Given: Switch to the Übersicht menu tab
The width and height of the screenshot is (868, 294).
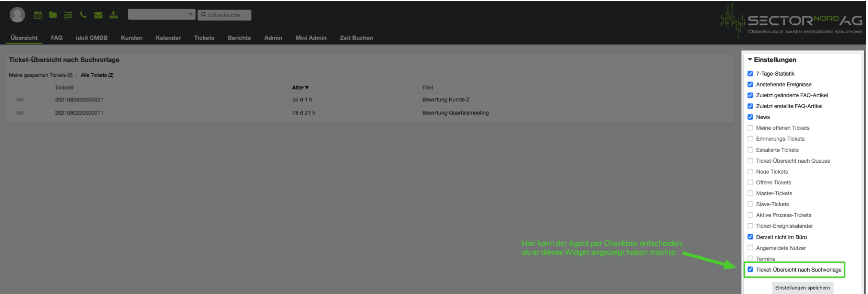Looking at the screenshot, I should click(x=24, y=38).
